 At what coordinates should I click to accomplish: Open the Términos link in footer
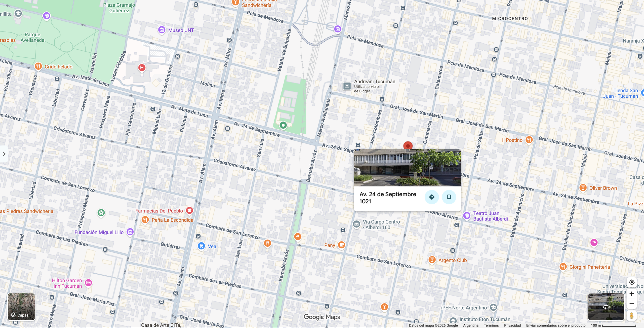491,325
